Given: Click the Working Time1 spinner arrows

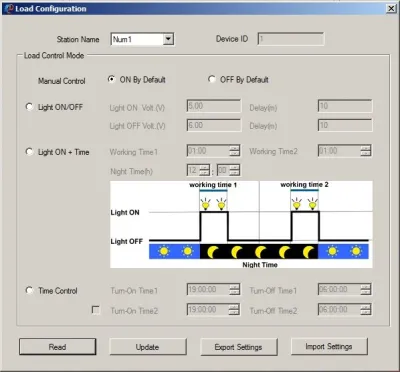Looking at the screenshot, I should point(235,151).
